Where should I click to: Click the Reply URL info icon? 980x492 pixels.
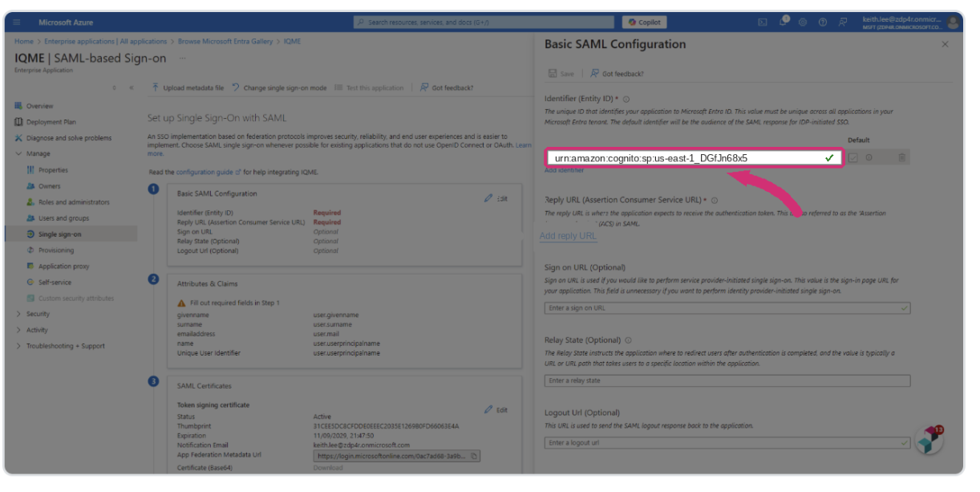coord(715,200)
